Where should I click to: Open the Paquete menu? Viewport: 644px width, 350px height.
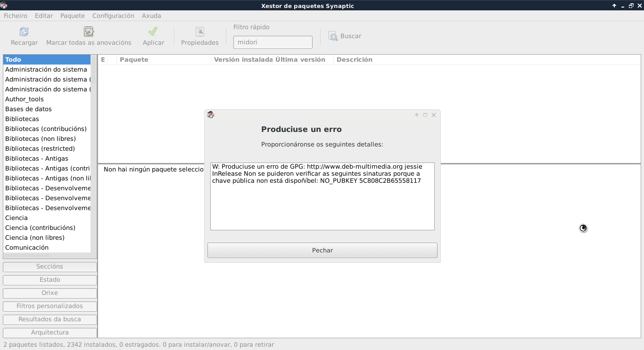pyautogui.click(x=72, y=16)
